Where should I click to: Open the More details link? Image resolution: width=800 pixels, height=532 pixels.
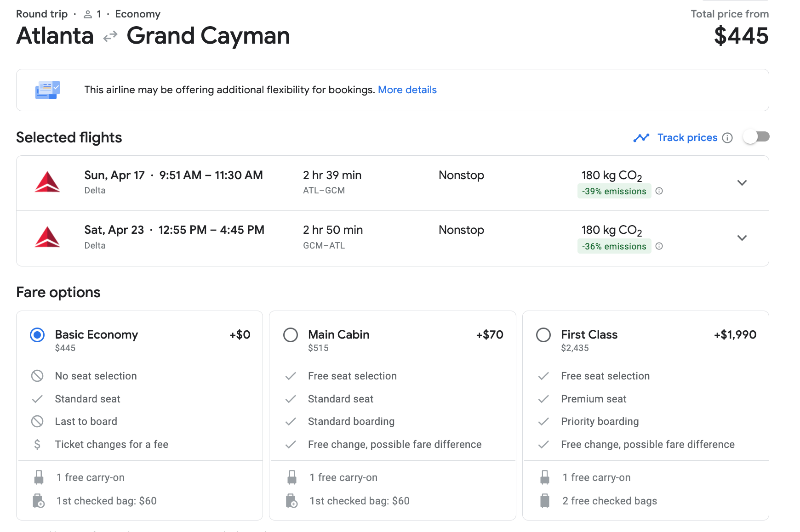(407, 90)
